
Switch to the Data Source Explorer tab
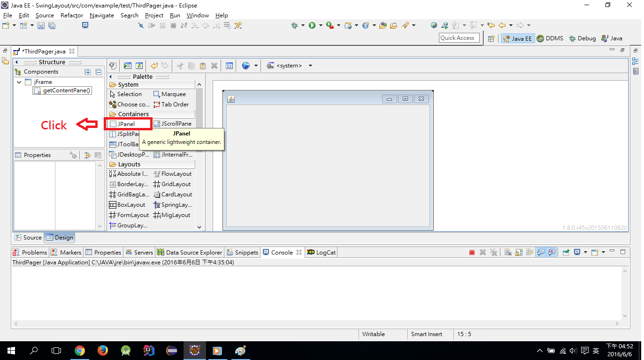pos(190,252)
